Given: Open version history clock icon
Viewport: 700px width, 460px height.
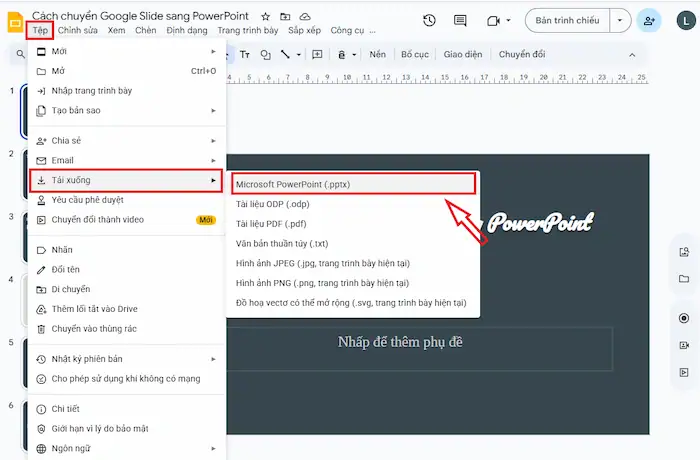Looking at the screenshot, I should [x=429, y=20].
